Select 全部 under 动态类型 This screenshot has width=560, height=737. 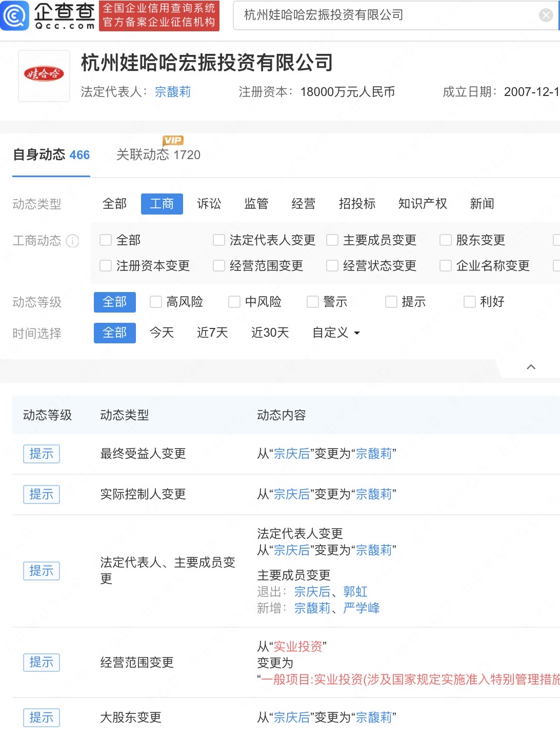114,204
